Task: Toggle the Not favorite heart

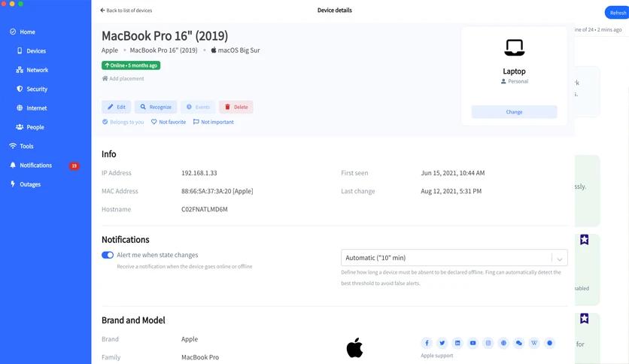Action: (x=169, y=122)
